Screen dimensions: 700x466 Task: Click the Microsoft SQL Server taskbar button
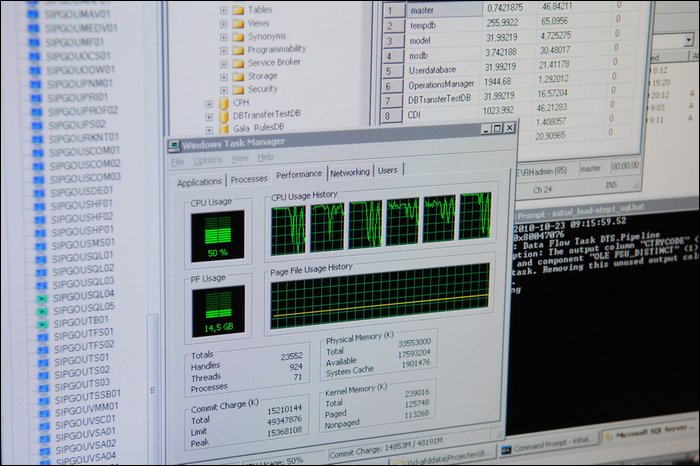pos(648,435)
